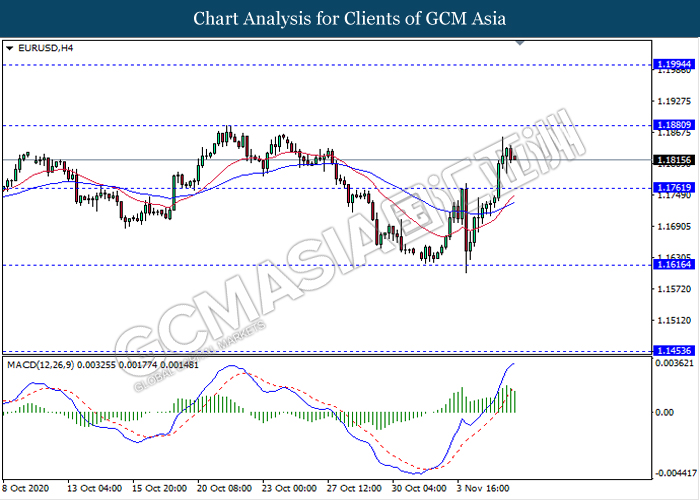The width and height of the screenshot is (700, 500).
Task: Click the Chart Analysis title banner
Action: pyautogui.click(x=350, y=18)
